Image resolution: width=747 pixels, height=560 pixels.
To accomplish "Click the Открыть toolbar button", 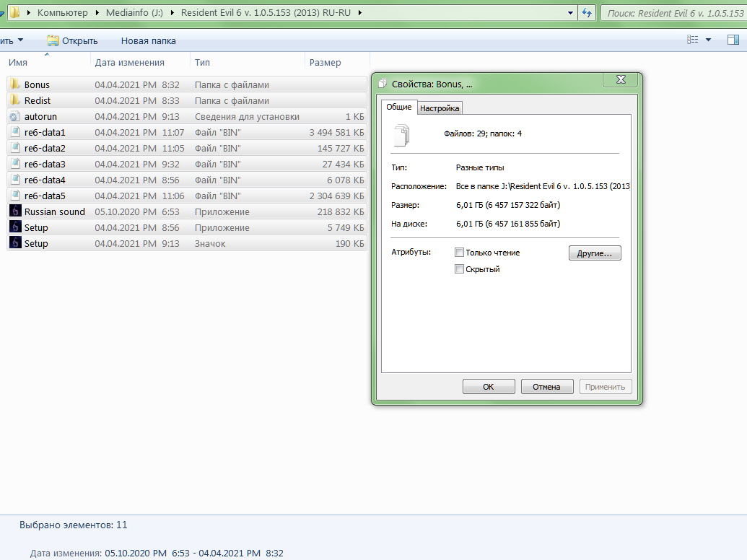I will click(x=72, y=41).
